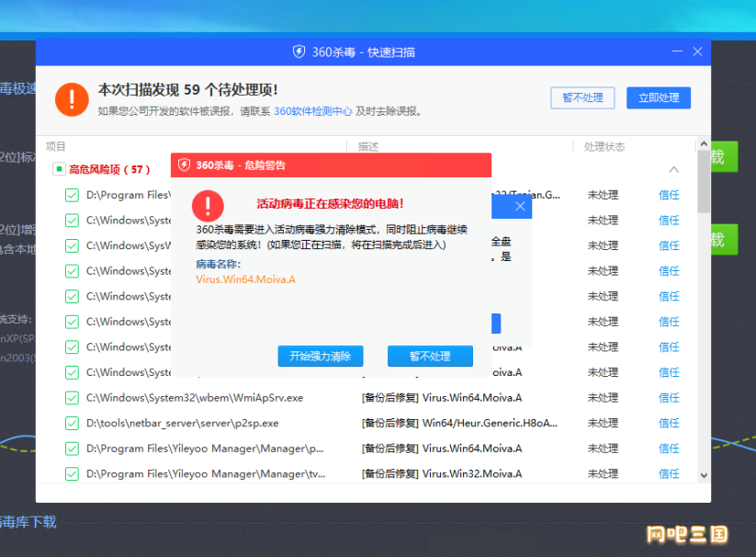Viewport: 756px width, 557px height.
Task: Open the 360软件检测中心 link
Action: tap(313, 111)
